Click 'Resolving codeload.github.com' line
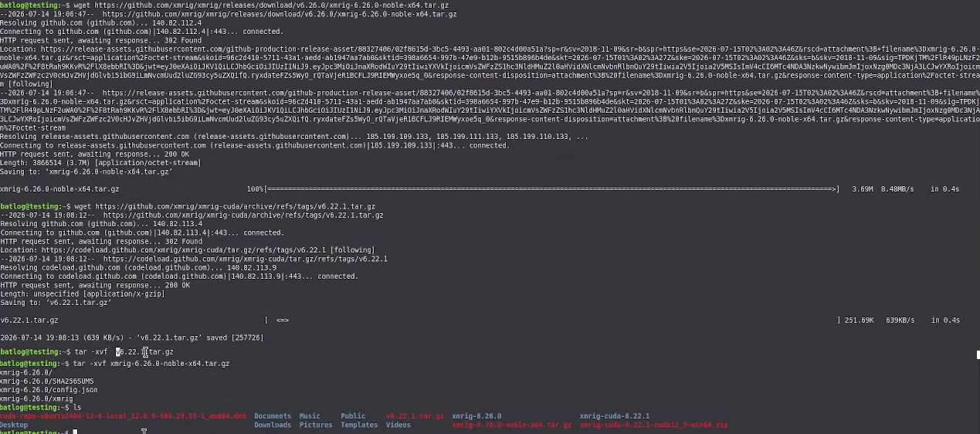Viewport: 980px width, 434px height. 138,268
